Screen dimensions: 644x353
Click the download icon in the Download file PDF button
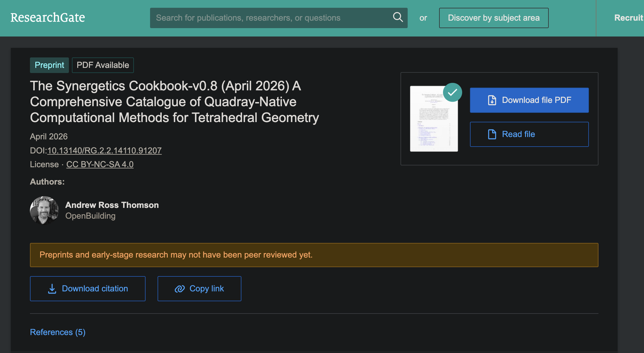coord(492,100)
